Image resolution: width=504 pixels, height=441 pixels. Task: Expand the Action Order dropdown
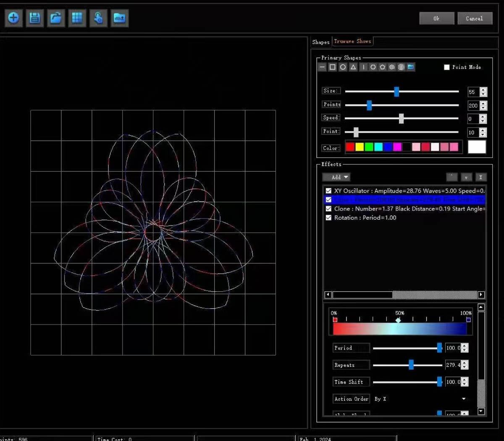point(464,399)
